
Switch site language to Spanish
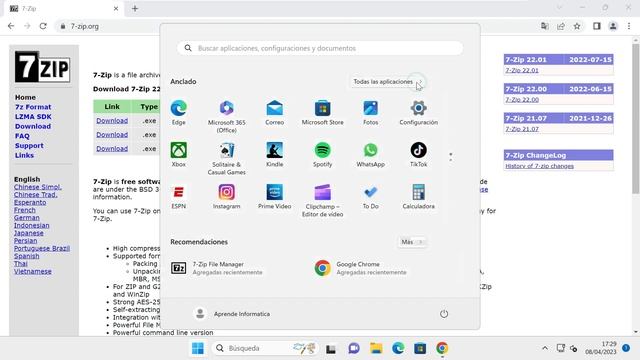[27, 256]
